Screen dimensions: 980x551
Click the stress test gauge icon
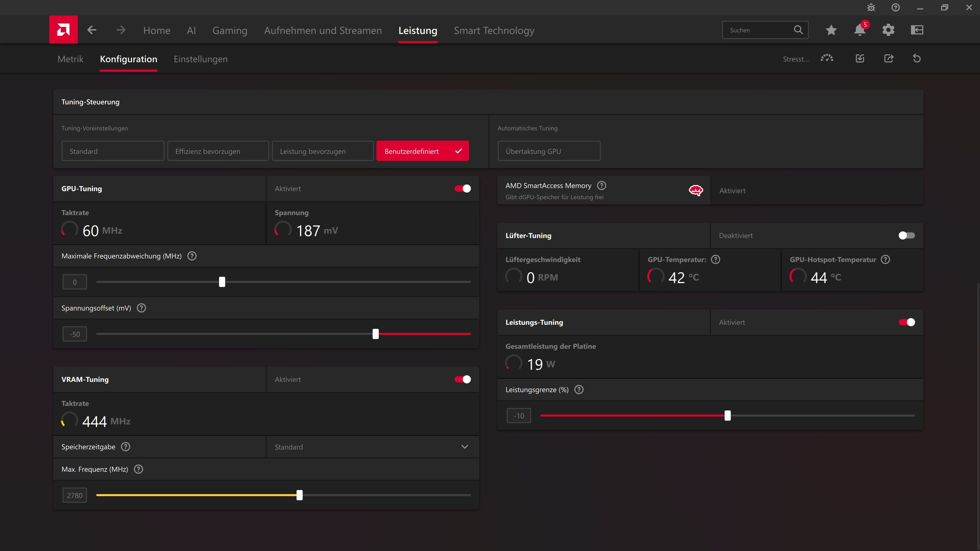[827, 59]
